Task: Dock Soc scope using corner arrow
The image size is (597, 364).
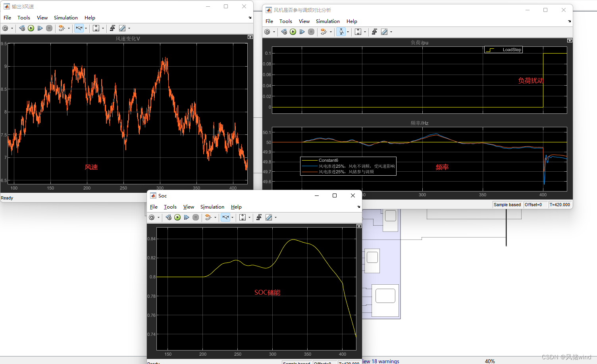Action: point(359,207)
